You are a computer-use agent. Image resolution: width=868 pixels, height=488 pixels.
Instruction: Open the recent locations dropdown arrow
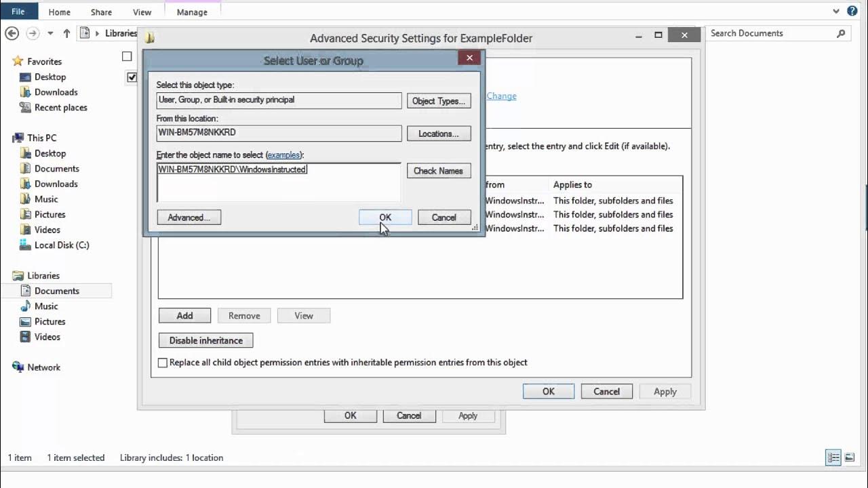(50, 33)
